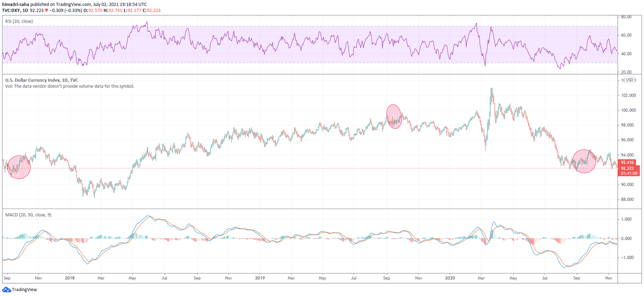Open the MACD (20, 50, close, 9) legend
This screenshot has width=644, height=296.
pyautogui.click(x=28, y=215)
